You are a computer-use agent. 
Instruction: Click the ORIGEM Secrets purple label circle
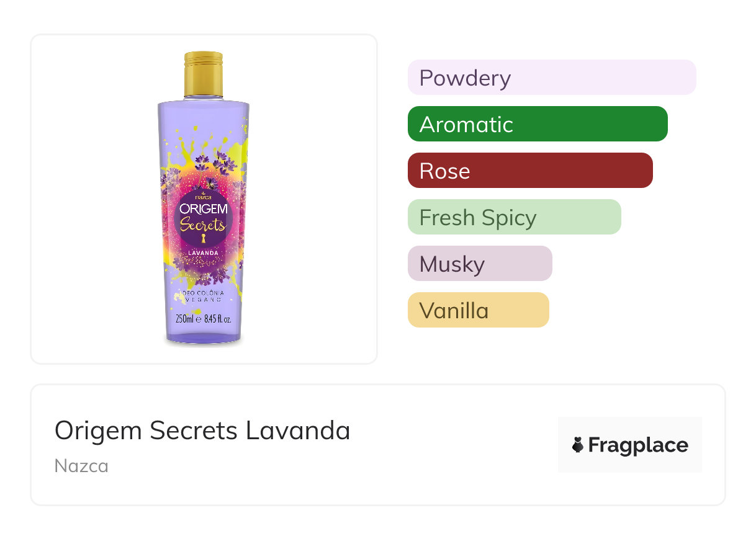[x=203, y=218]
